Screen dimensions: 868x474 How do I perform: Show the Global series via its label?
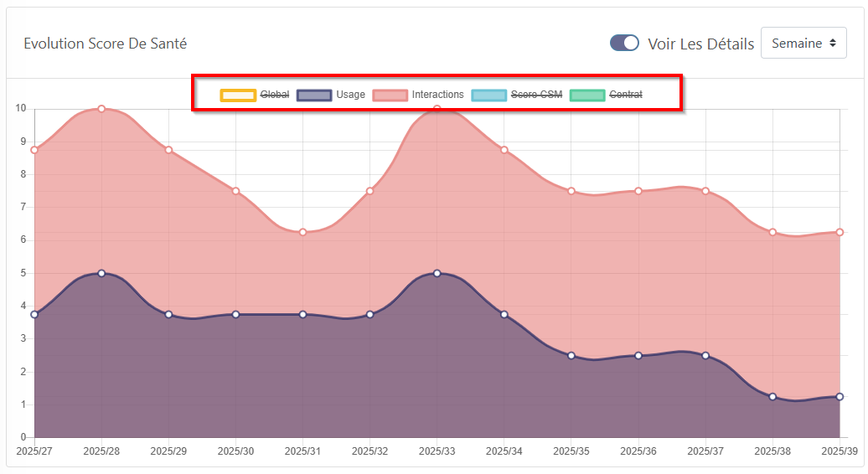(275, 95)
